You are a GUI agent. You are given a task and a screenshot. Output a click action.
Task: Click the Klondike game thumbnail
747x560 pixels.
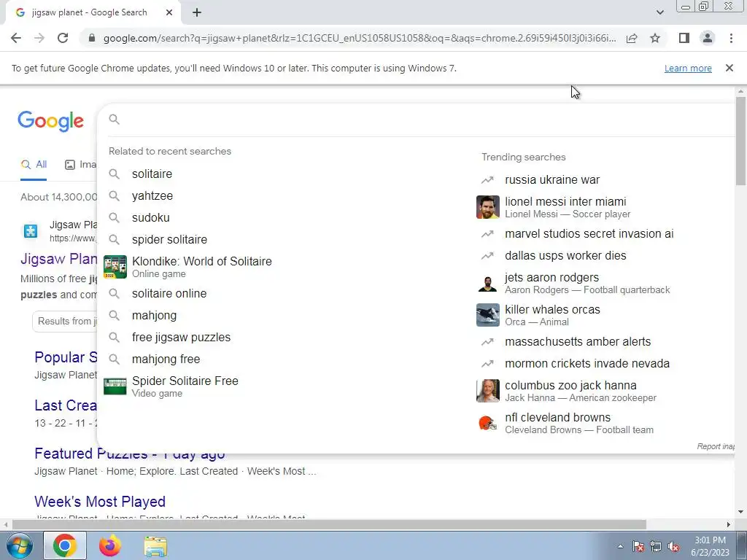(115, 267)
